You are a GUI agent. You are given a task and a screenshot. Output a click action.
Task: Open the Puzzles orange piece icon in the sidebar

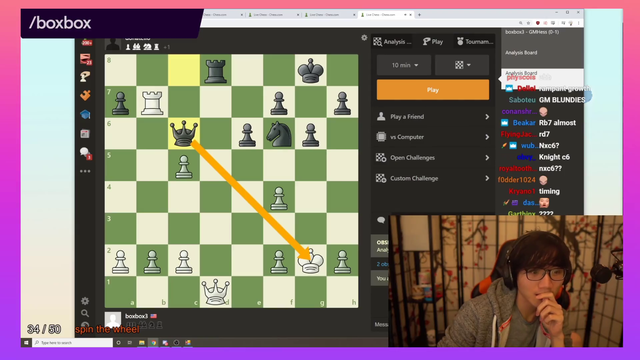tap(85, 96)
